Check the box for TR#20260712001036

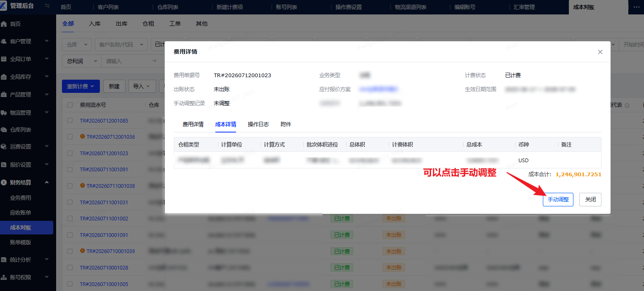70,137
